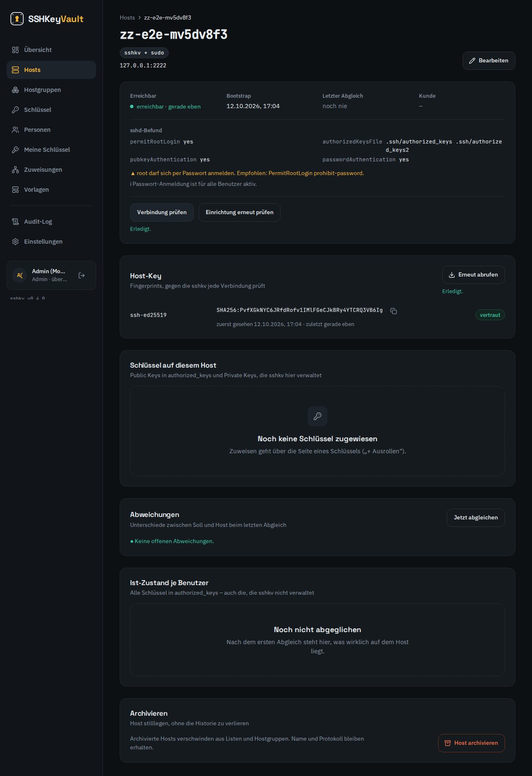Click Bootstrap date 12.10.2026, 17:04

(x=253, y=106)
